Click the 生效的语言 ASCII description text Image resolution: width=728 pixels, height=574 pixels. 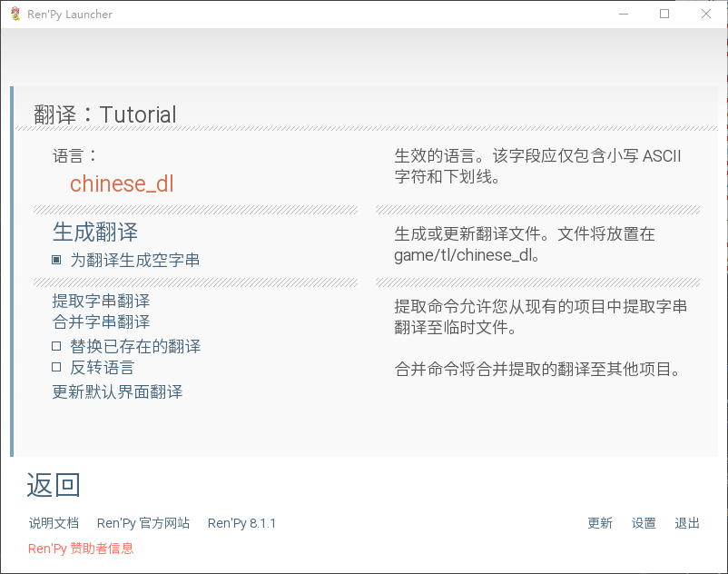click(x=537, y=166)
